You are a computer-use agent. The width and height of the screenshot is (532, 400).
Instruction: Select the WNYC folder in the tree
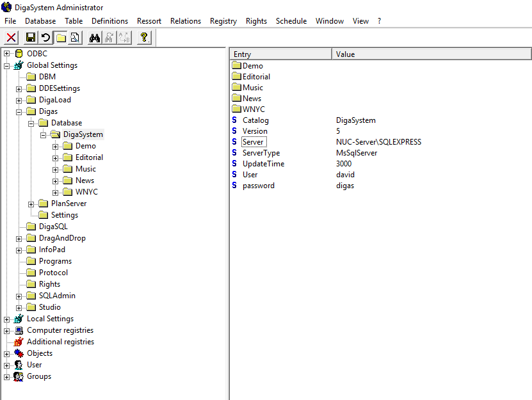coord(86,192)
